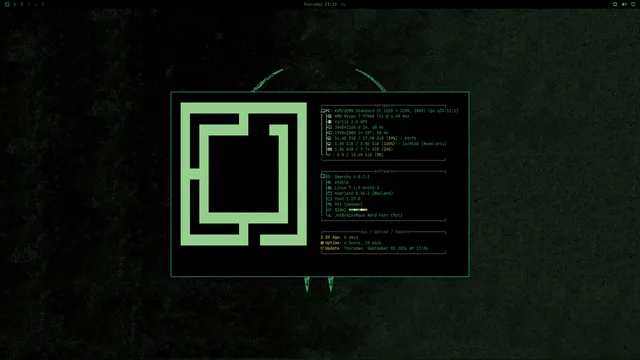Viewport: 640px width, 360px height.
Task: Click the font icon beside JetBrainsMono line
Action: click(329, 216)
